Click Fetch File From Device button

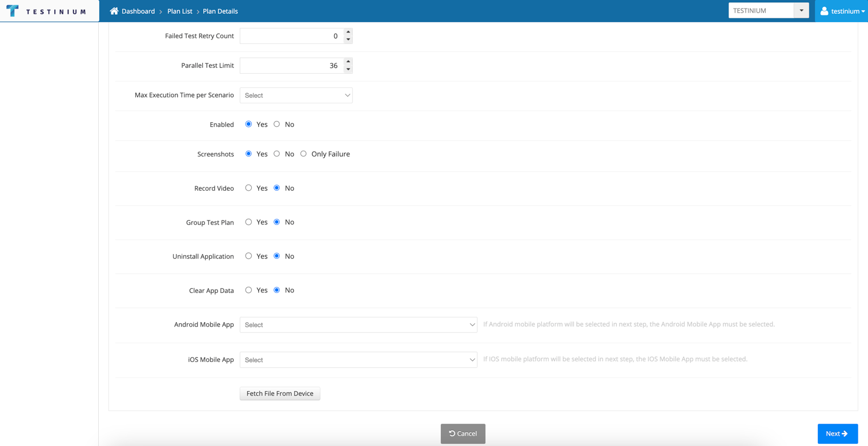point(280,393)
